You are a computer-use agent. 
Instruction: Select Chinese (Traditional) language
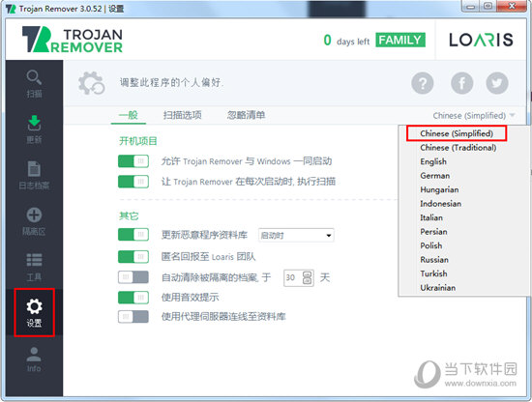click(458, 148)
